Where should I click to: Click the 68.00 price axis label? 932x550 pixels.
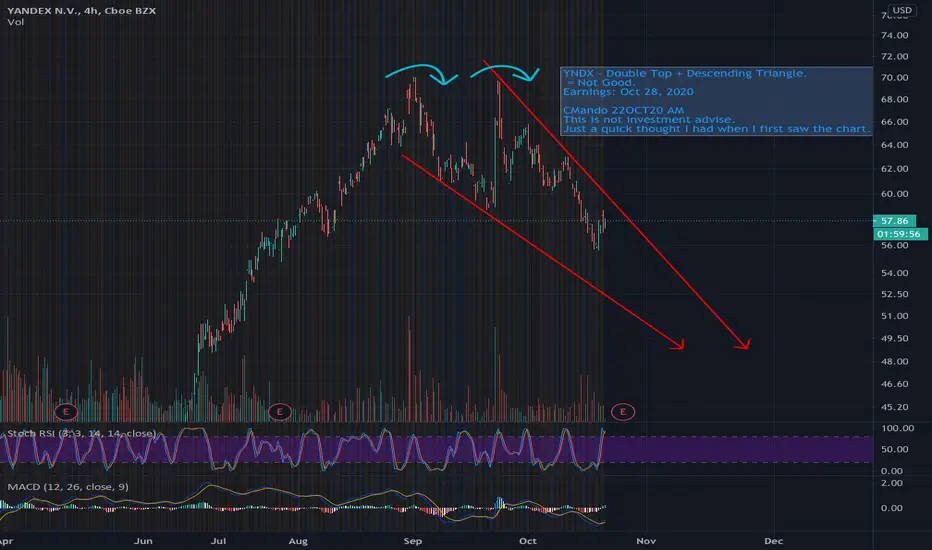[x=895, y=99]
